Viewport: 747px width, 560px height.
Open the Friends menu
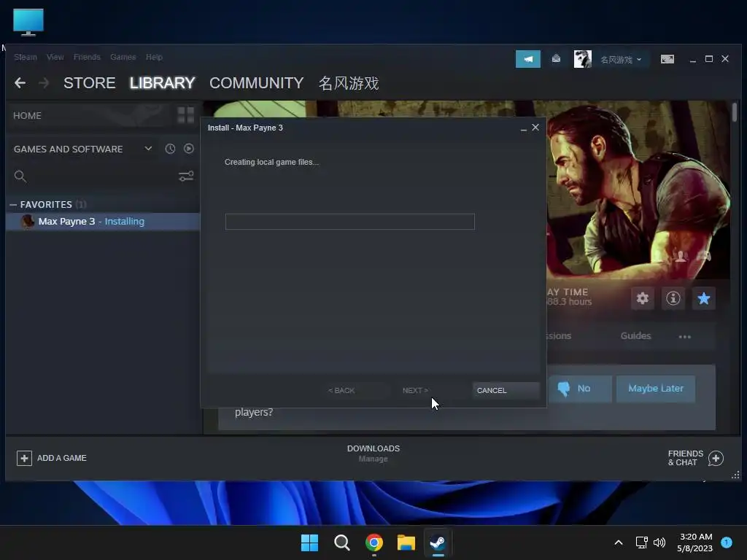point(87,57)
